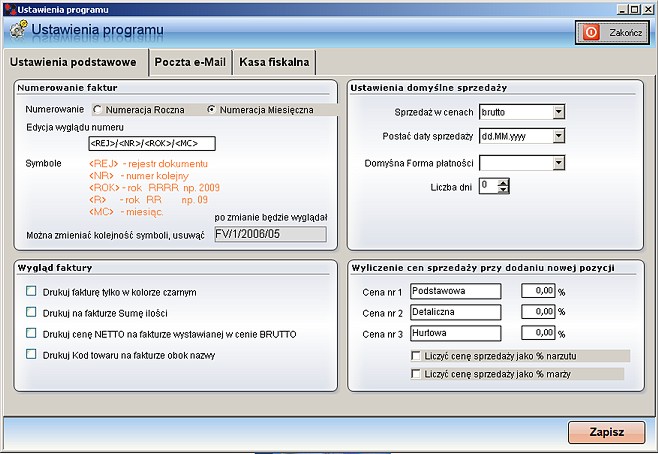Select Numeracja Roczna radio button
The width and height of the screenshot is (658, 454).
click(97, 110)
